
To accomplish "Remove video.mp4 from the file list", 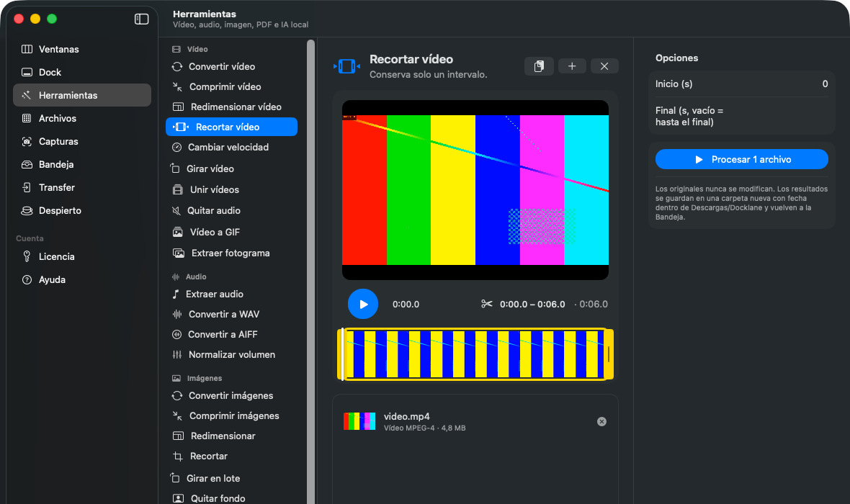I will point(601,422).
